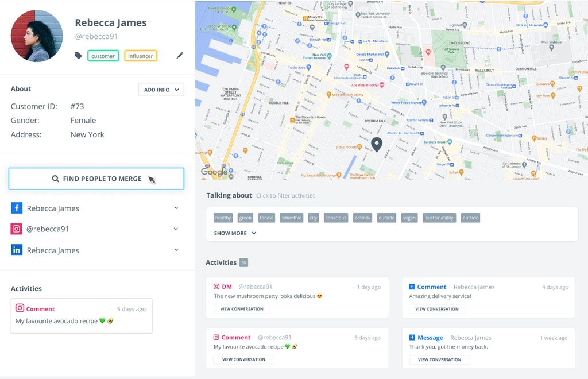The width and height of the screenshot is (588, 379).
Task: Select the 'influencer' tag label
Action: (141, 56)
